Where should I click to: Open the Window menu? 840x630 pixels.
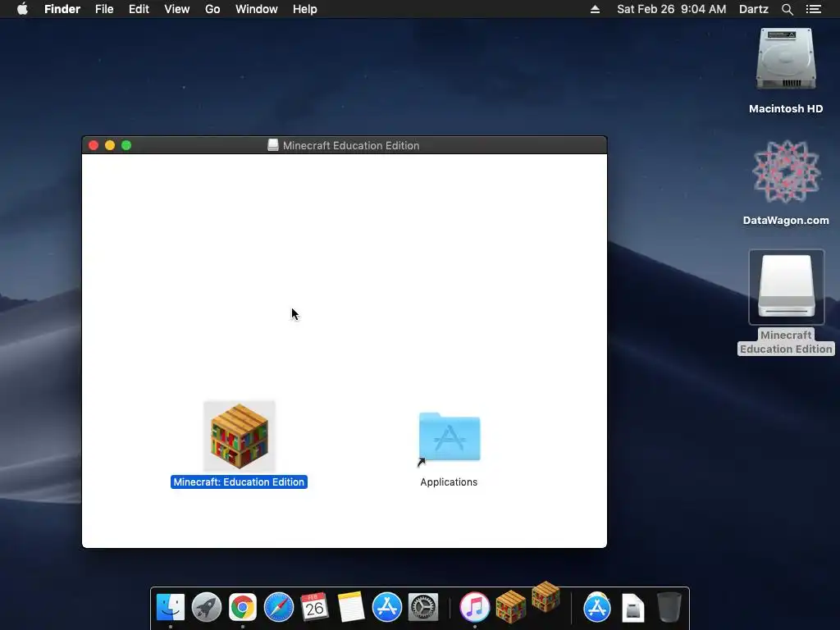[257, 9]
